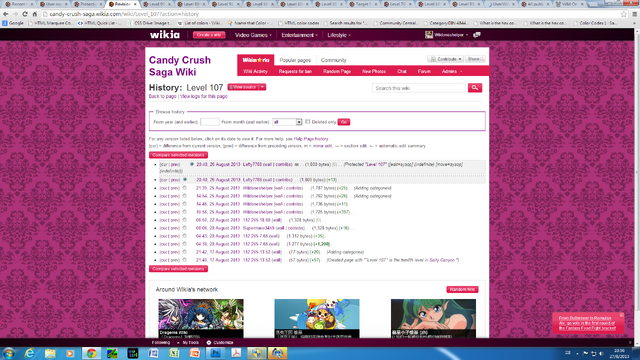Select radio for the 1,787 bytes revision
640x360 pixels.
(184, 188)
